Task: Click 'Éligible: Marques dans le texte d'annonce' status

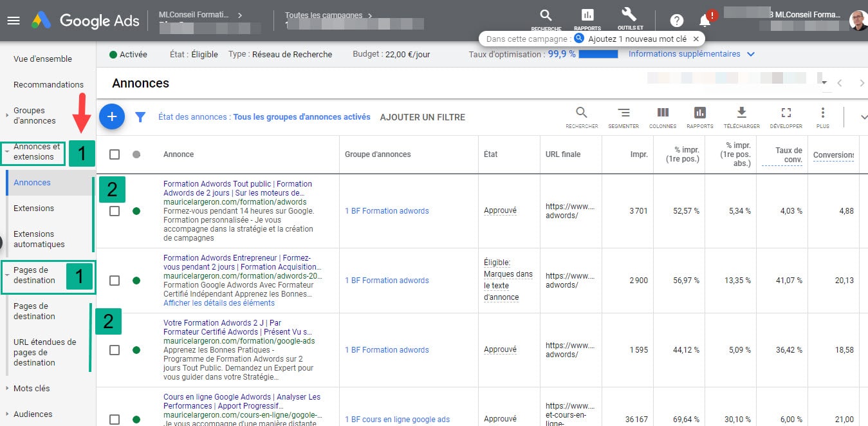Action: point(508,280)
